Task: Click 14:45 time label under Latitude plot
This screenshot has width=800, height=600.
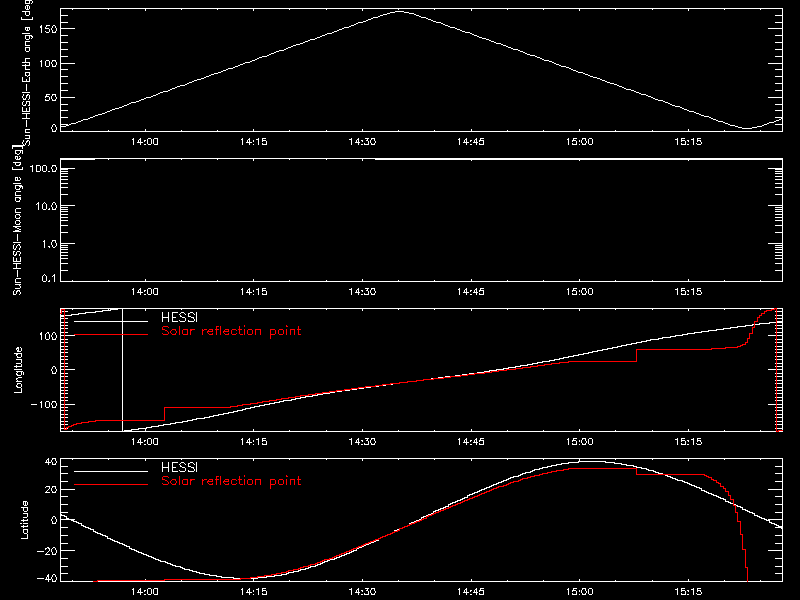Action: [x=471, y=592]
